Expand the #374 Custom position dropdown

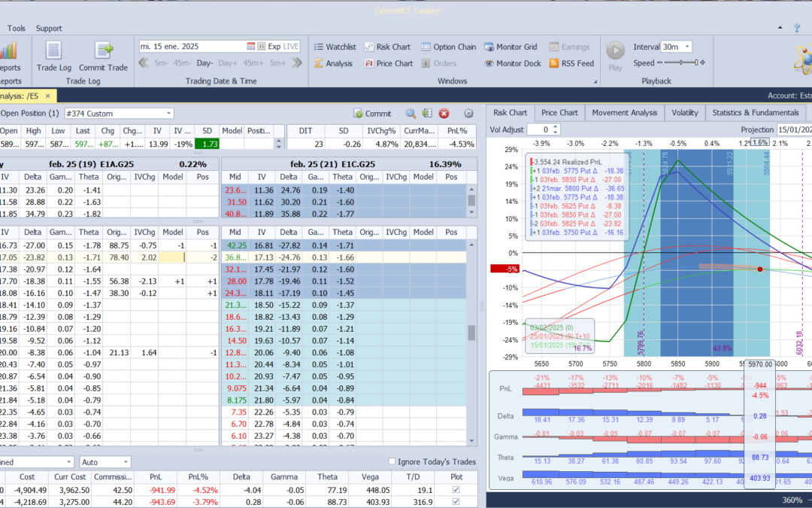(168, 114)
